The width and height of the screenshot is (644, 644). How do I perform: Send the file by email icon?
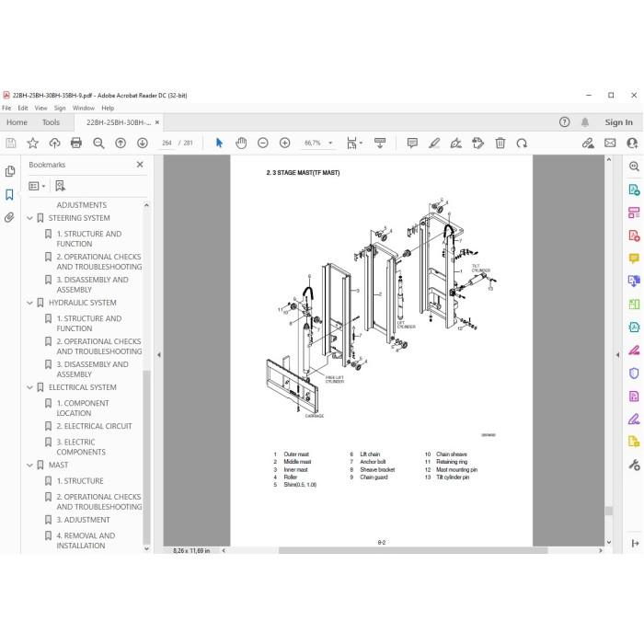[x=610, y=143]
